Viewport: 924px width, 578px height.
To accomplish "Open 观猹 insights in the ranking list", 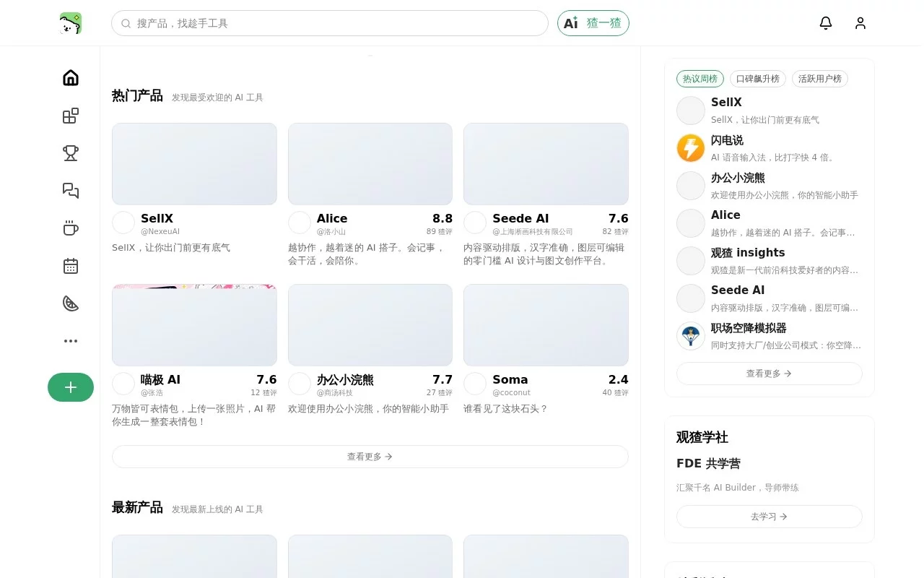I will 770,261.
